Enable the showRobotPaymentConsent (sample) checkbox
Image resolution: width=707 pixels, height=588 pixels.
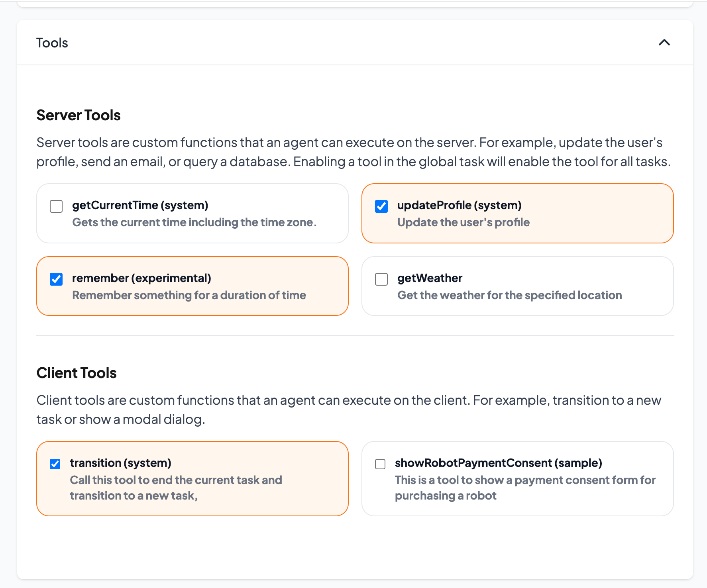pos(380,464)
